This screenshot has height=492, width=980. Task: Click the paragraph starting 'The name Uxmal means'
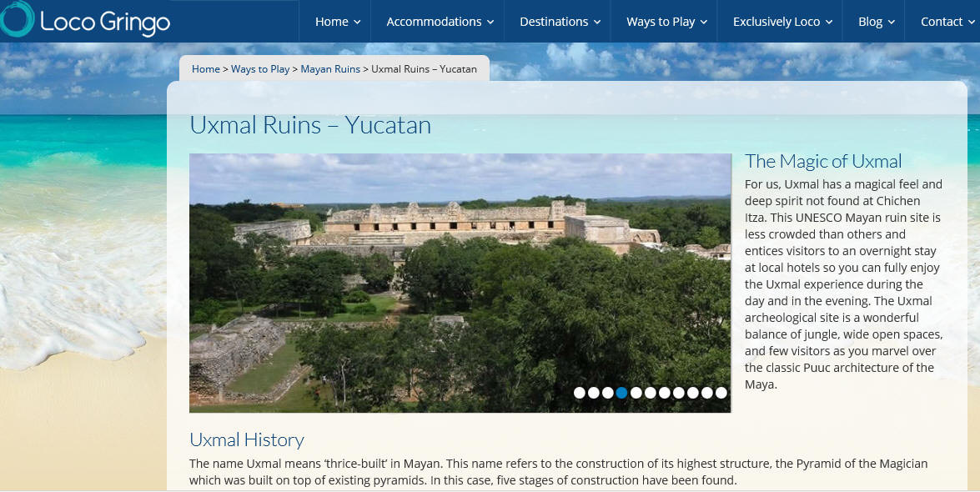pos(558,472)
